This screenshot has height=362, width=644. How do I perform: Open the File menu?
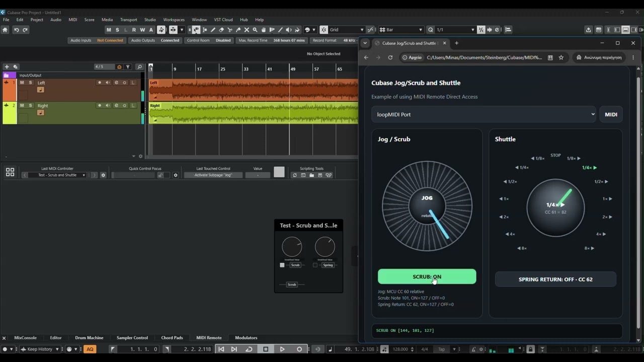coord(6,20)
